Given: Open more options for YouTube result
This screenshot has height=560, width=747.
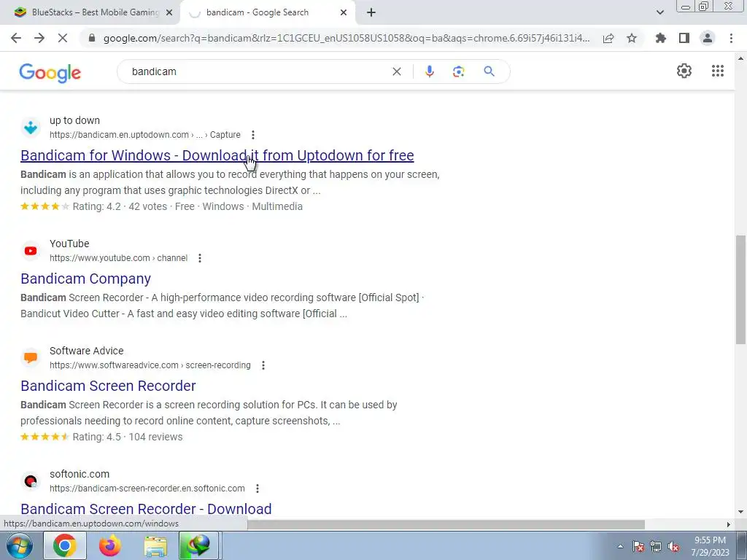Looking at the screenshot, I should pos(200,258).
